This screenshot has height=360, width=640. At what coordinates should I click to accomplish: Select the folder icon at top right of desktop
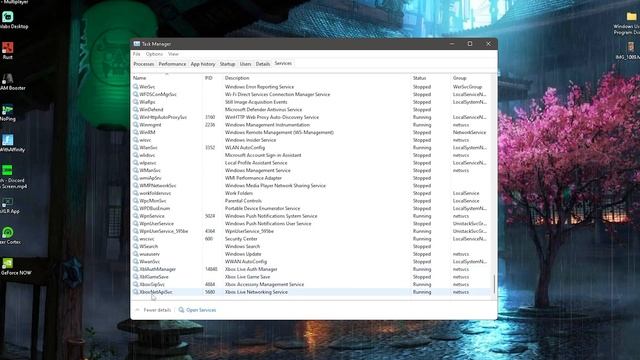631,16
